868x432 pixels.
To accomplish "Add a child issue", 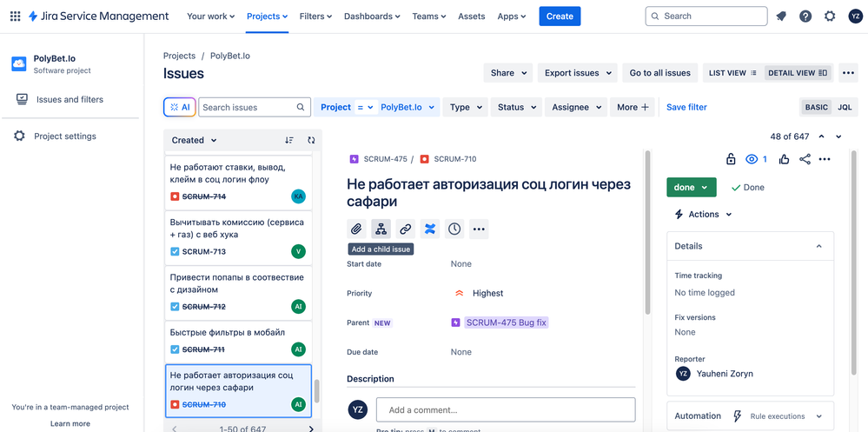I will click(x=381, y=229).
